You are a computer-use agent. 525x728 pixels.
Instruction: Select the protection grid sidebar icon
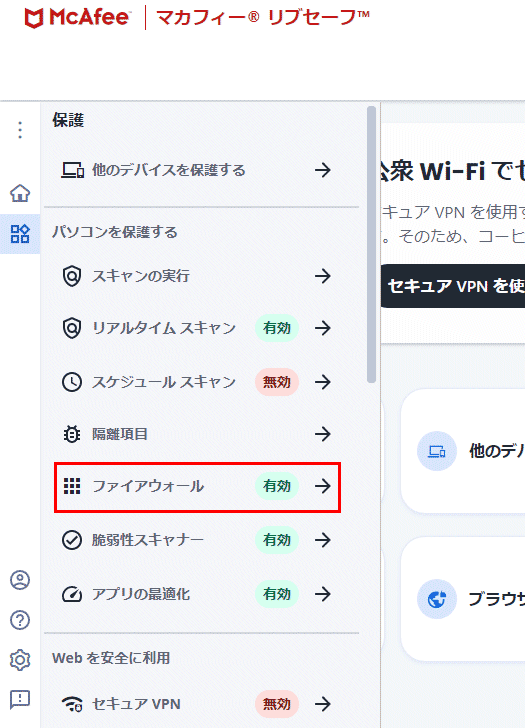coord(20,234)
